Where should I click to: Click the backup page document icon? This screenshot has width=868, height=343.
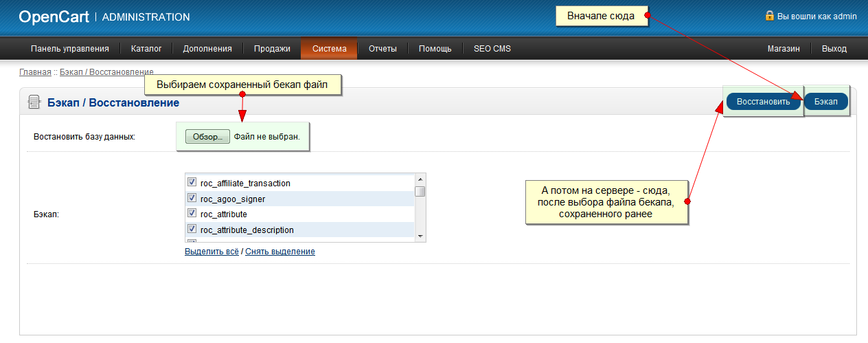(33, 102)
